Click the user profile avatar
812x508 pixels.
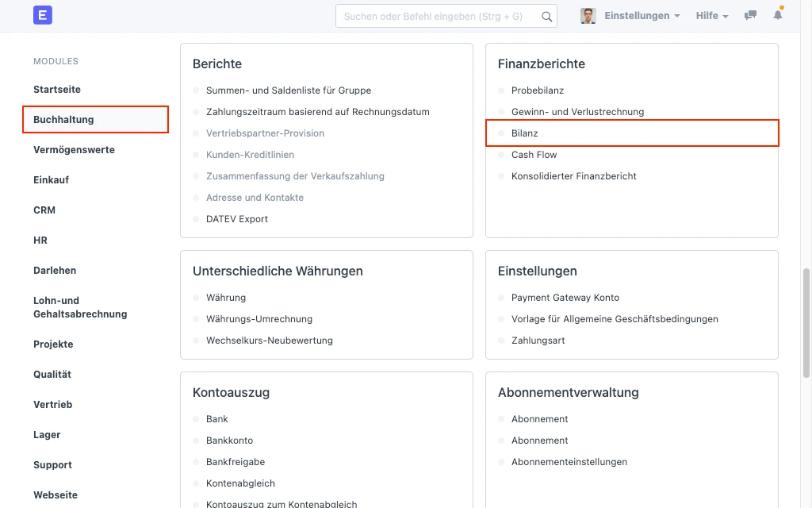click(x=588, y=15)
